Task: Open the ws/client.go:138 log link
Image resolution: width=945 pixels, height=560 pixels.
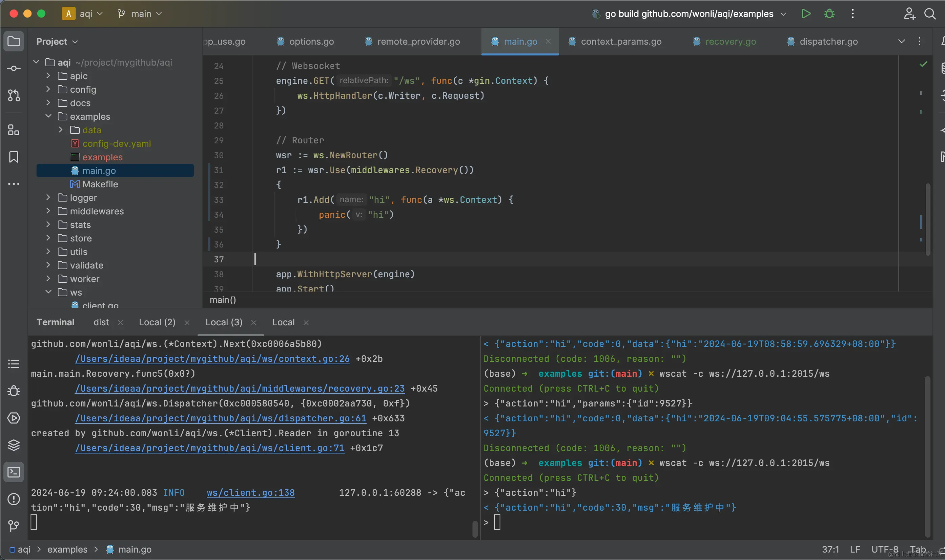Action: (x=251, y=492)
